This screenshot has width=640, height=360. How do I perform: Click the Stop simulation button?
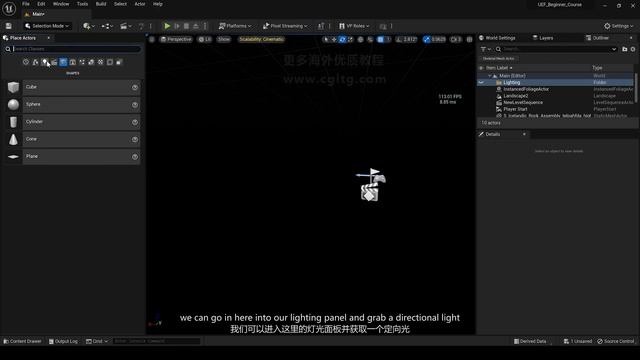[x=186, y=26]
